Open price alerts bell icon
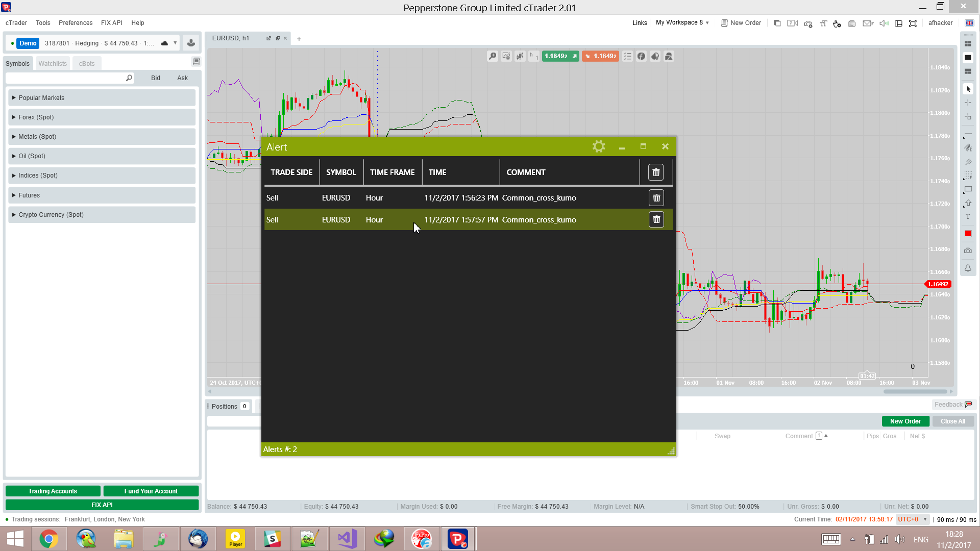 (x=968, y=268)
